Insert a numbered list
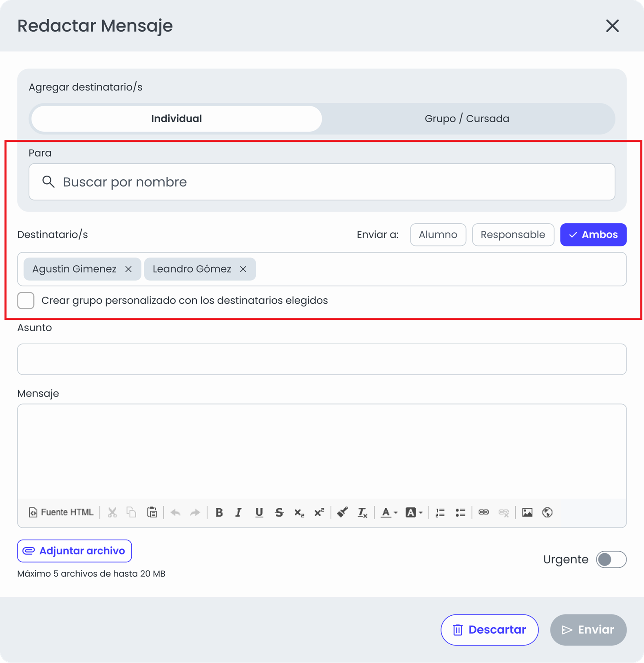Viewport: 644px width, 663px height. (440, 512)
